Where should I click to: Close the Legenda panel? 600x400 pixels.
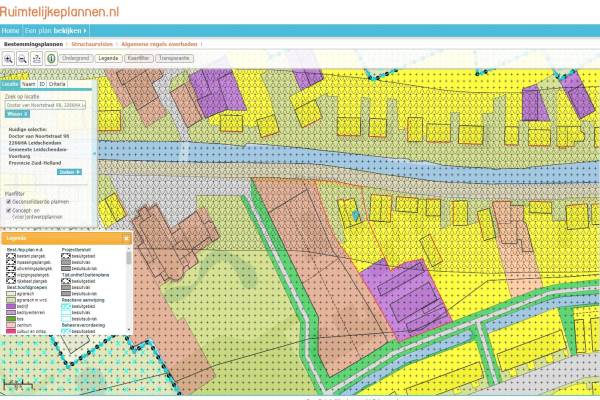[127, 239]
